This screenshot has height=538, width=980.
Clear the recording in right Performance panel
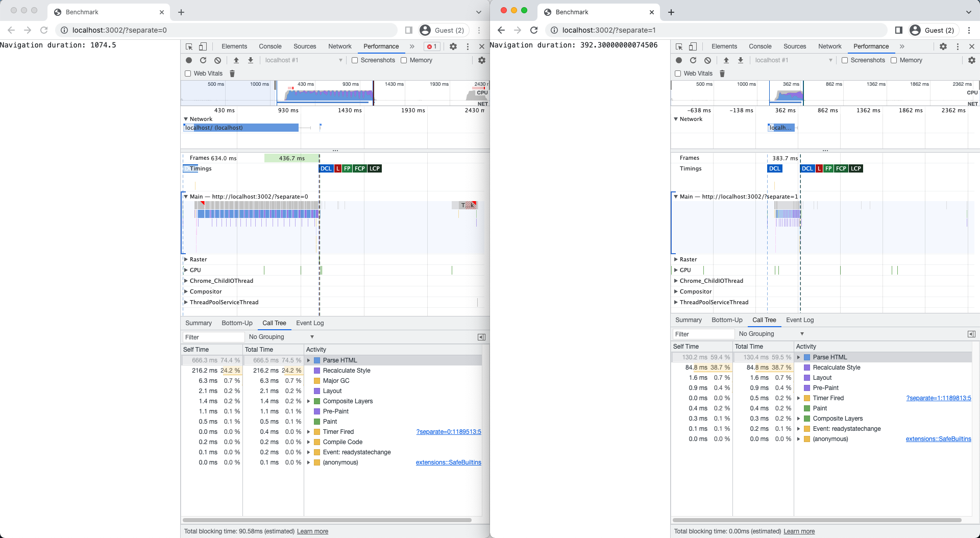(707, 60)
